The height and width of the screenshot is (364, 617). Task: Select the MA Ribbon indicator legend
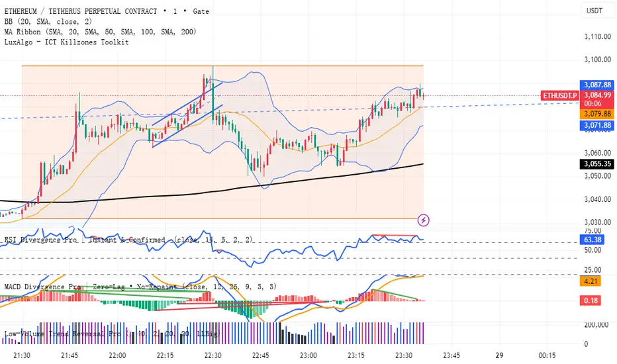(99, 32)
